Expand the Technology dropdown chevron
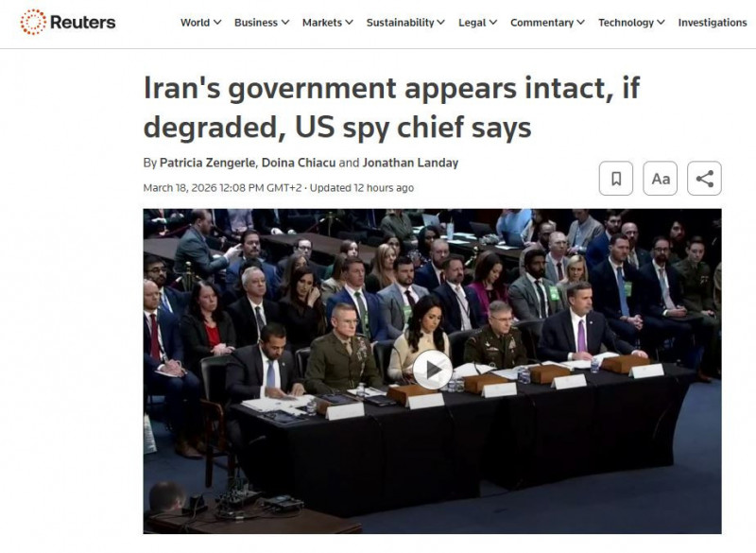 (661, 22)
